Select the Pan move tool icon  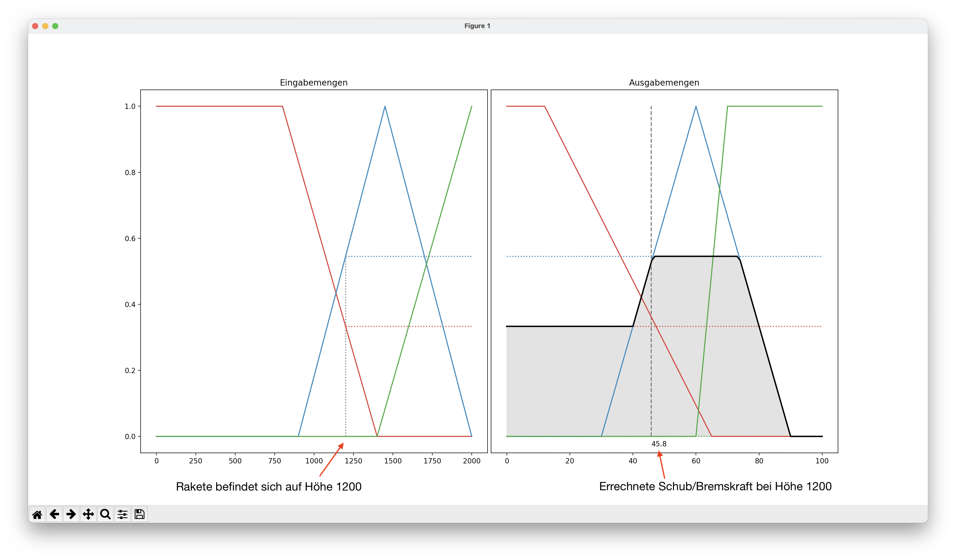[88, 514]
